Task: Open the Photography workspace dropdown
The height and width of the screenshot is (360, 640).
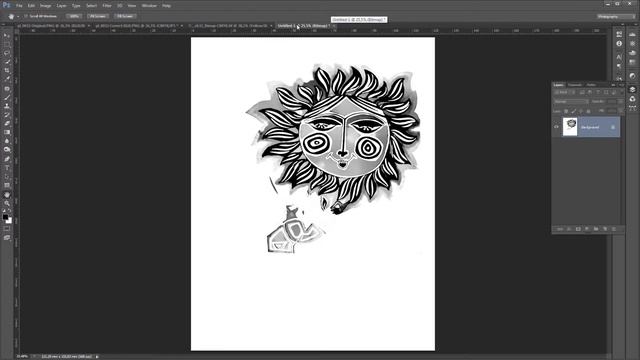Action: tap(616, 16)
